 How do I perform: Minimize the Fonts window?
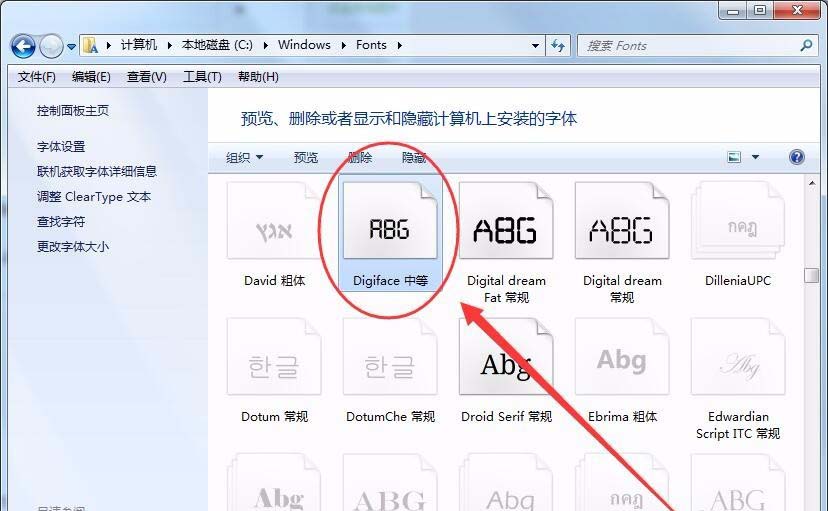pyautogui.click(x=733, y=10)
